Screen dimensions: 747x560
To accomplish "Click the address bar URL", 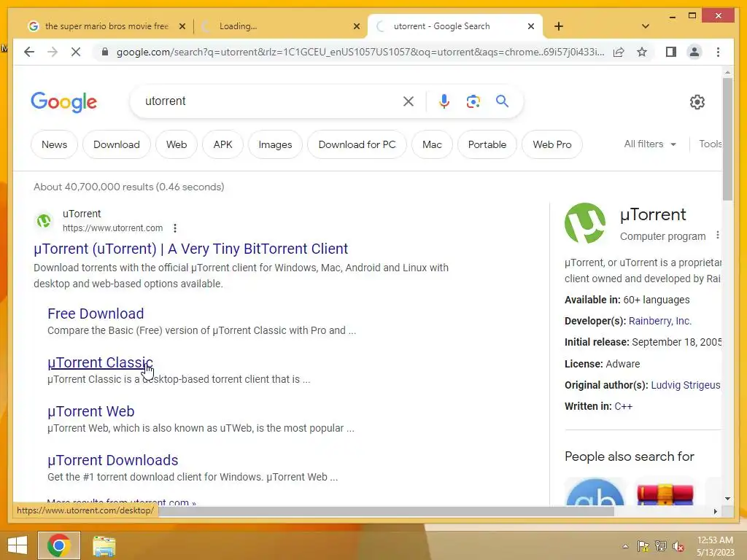I will click(360, 52).
